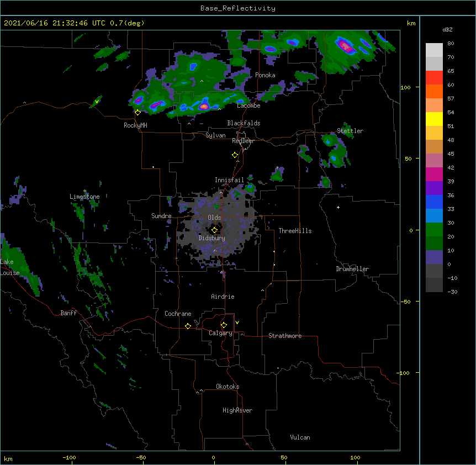Click the 65 value in dBZ legend
Screen dimensions: 476x465
(451, 71)
